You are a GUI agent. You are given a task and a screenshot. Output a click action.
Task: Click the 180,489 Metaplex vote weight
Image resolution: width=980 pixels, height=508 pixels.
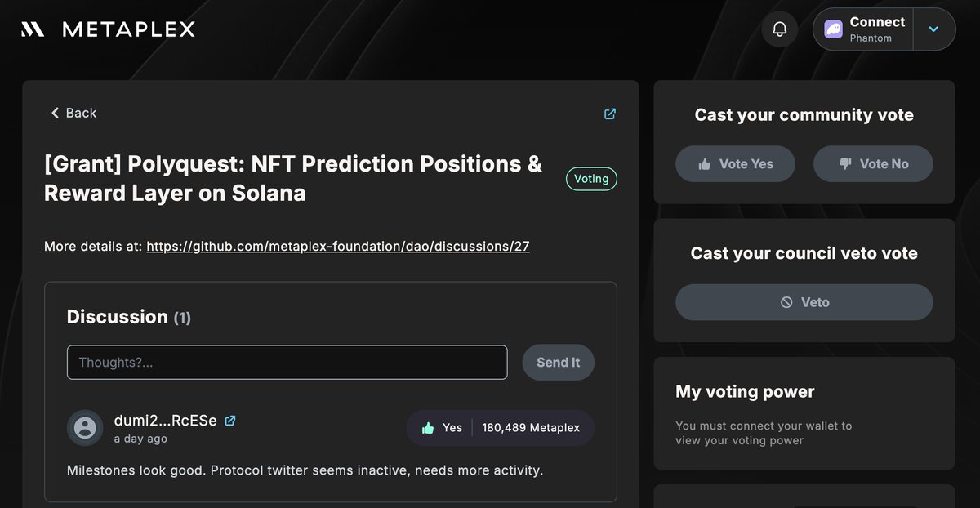[x=531, y=428]
